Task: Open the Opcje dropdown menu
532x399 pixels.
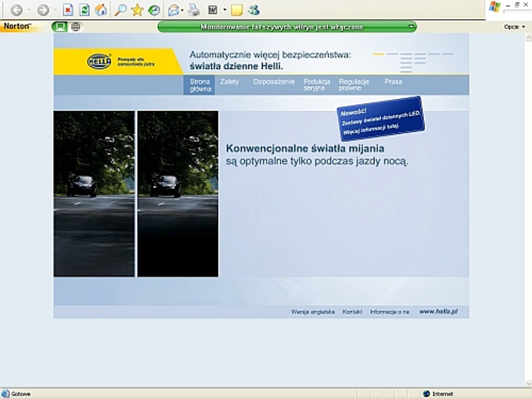Action: point(514,27)
